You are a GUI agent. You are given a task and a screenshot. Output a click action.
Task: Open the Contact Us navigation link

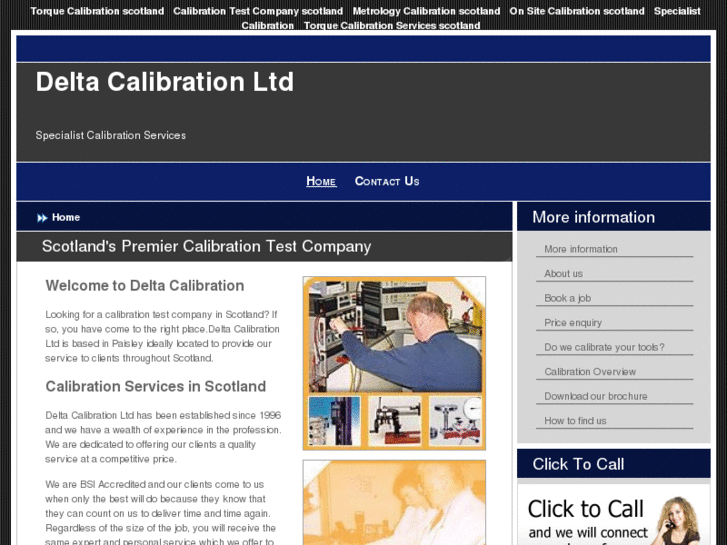387,181
